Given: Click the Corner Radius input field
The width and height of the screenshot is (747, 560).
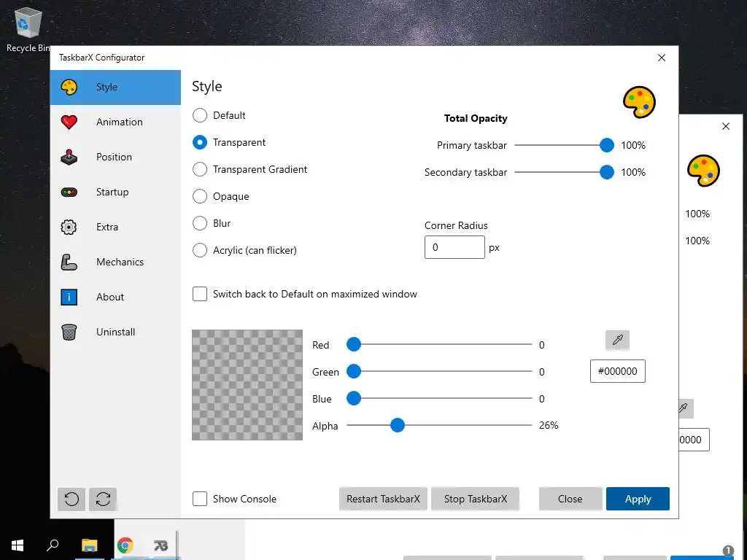Looking at the screenshot, I should pyautogui.click(x=454, y=247).
